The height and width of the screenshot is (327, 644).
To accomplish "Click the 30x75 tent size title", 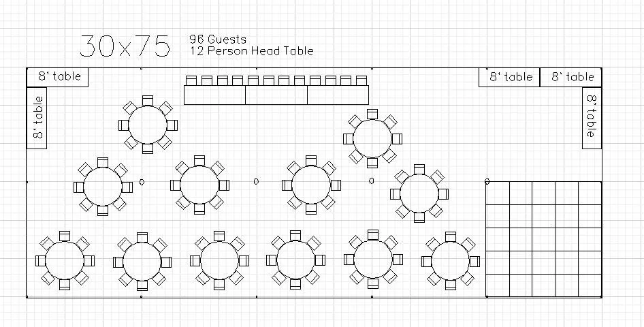I will tap(125, 45).
